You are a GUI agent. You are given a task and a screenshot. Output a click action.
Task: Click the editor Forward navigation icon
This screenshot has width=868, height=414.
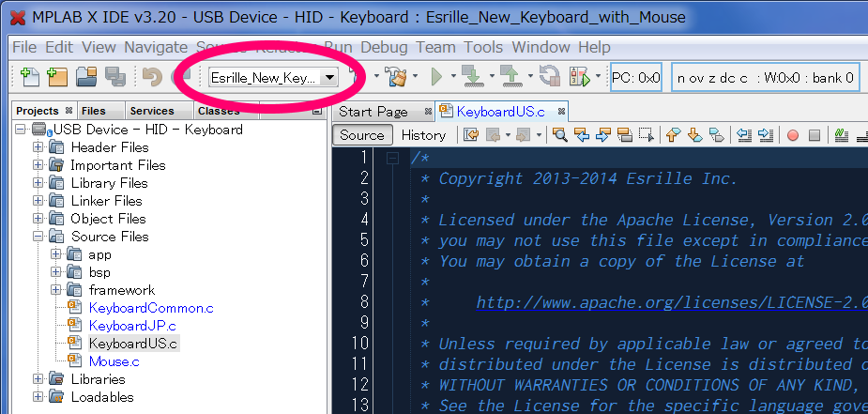pyautogui.click(x=523, y=135)
